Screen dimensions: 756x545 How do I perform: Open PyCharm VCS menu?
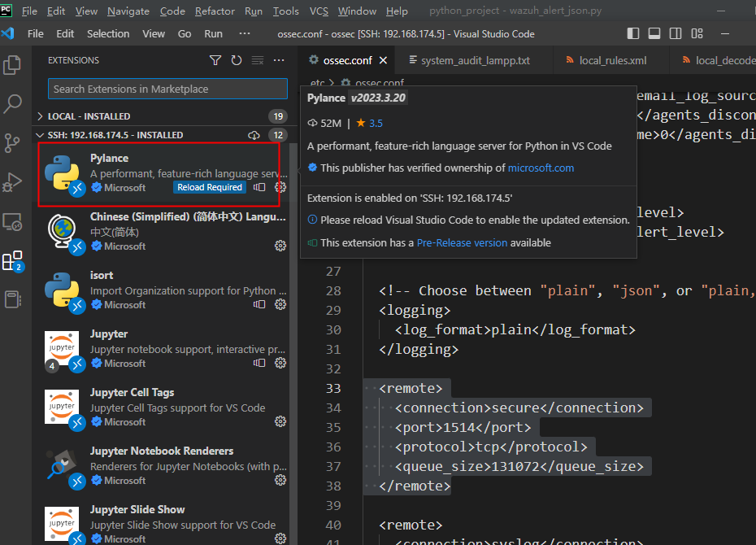[319, 11]
